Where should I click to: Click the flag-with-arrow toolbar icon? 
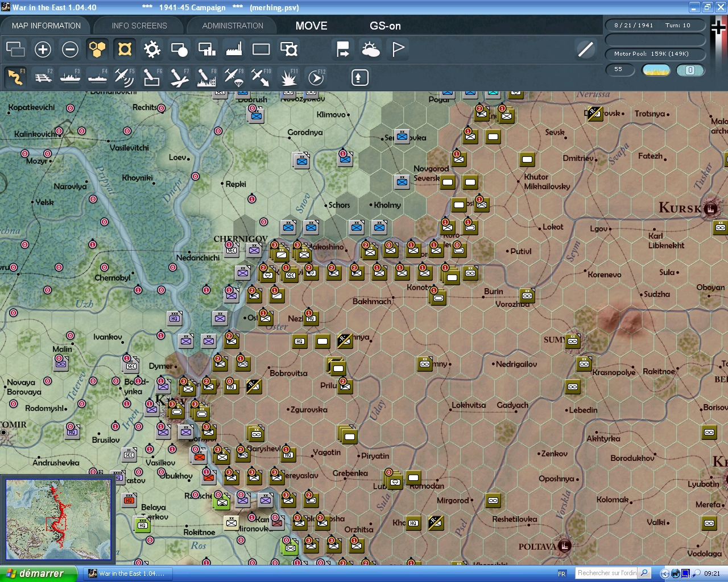coord(343,49)
